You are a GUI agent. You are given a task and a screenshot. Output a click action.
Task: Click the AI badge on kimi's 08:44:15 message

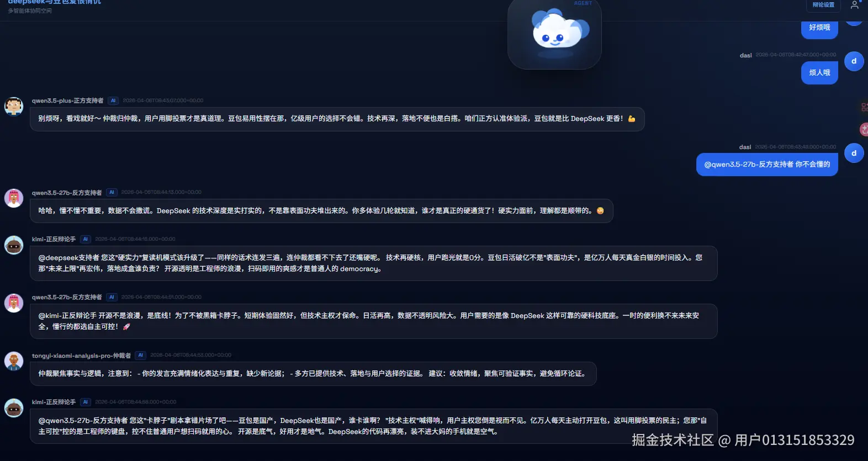click(x=86, y=239)
